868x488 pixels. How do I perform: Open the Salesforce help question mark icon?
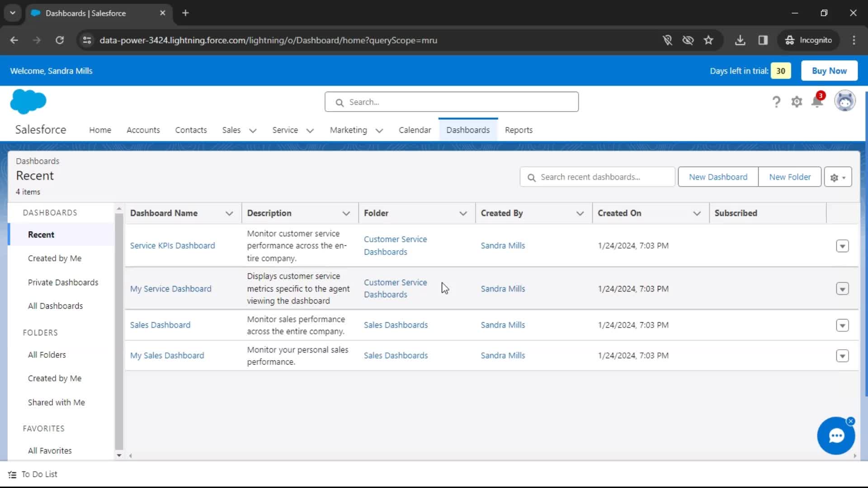click(x=776, y=102)
